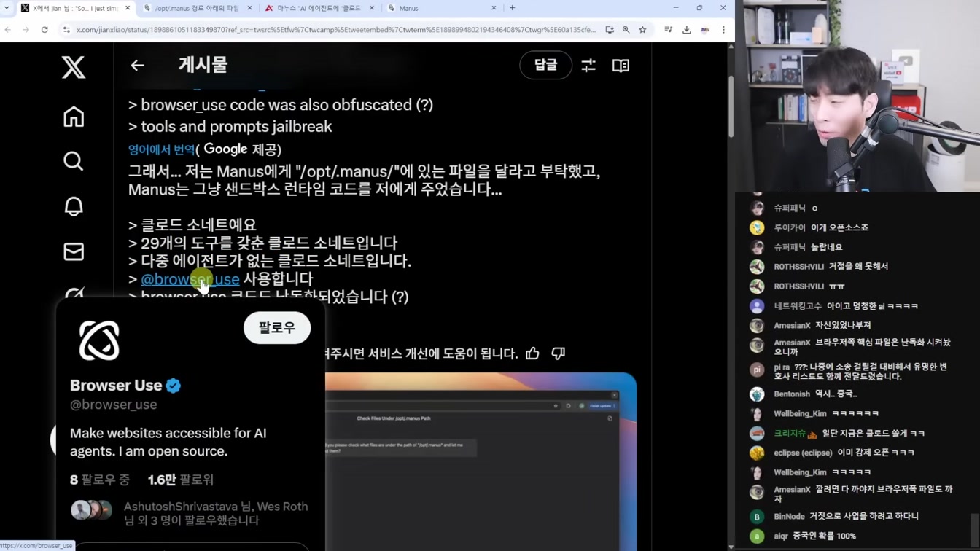980x551 pixels.
Task: Click chat user pi ra avatar
Action: coord(757,370)
